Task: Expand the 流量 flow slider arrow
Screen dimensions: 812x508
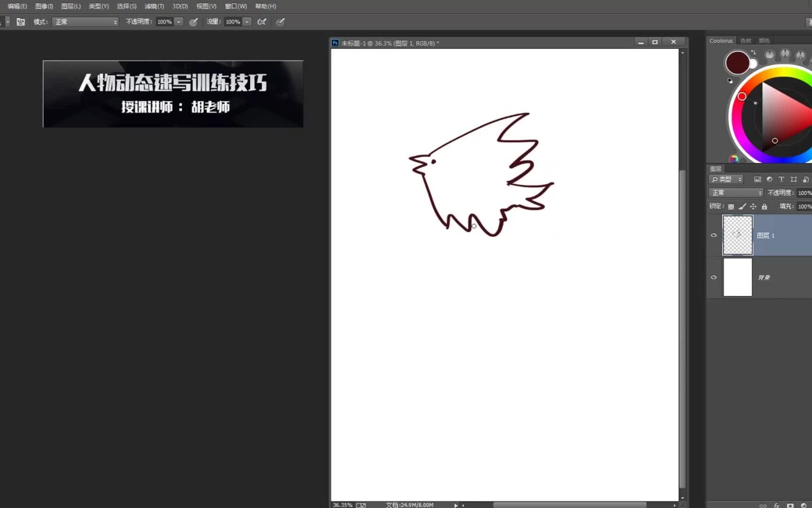Action: click(x=247, y=22)
